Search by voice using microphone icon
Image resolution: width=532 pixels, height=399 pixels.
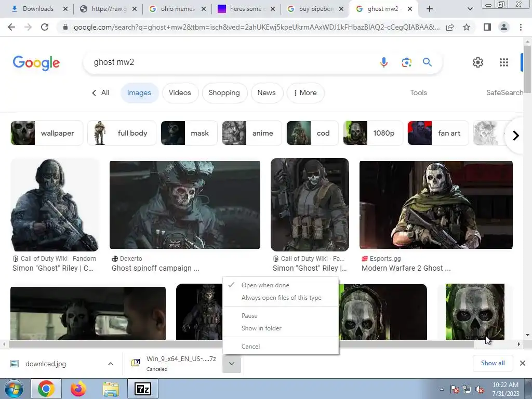click(384, 62)
